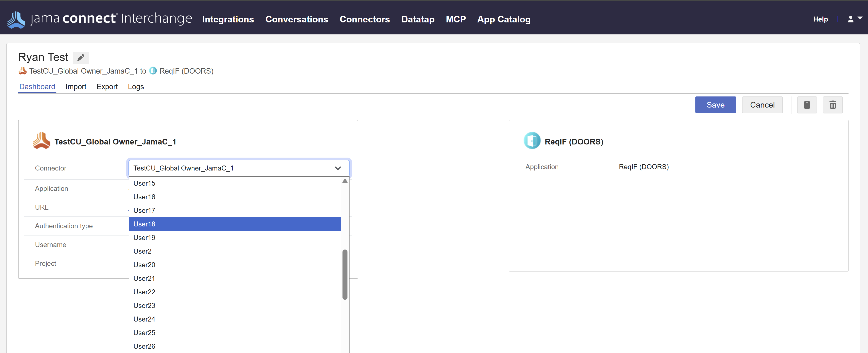Screen dimensions: 868x353
Task: Select User20 from the connector list
Action: coord(234,265)
